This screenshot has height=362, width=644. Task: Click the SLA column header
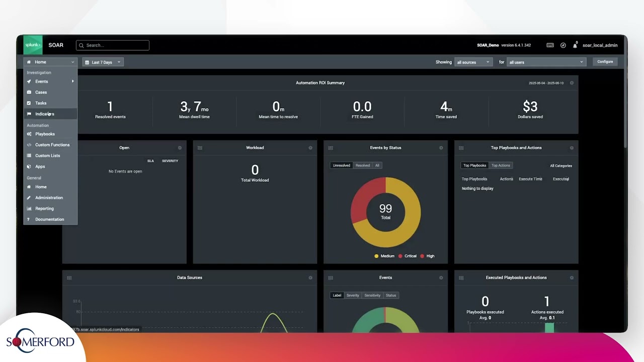150,161
